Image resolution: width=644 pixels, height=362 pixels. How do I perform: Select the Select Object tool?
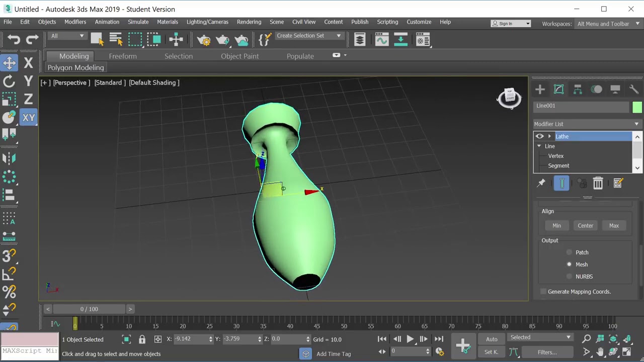point(97,40)
